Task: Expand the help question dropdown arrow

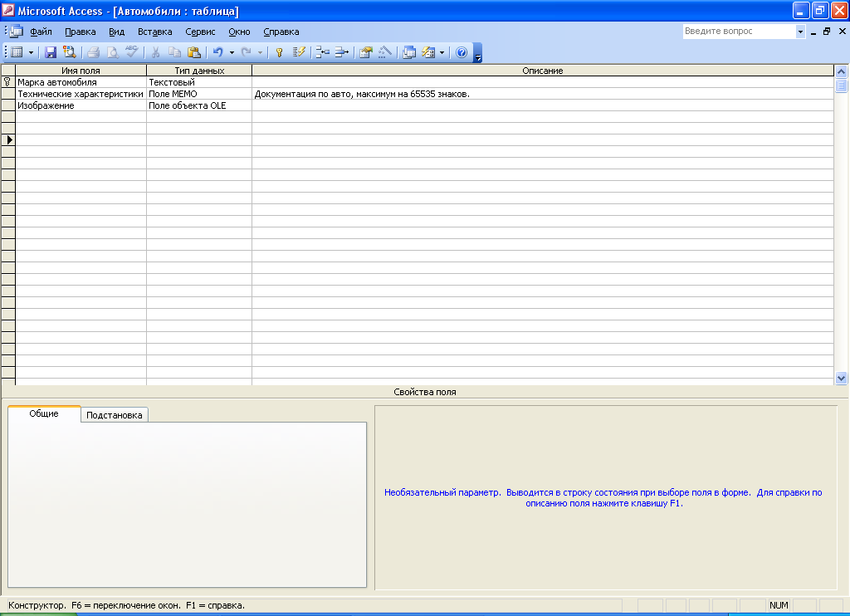Action: [x=800, y=32]
